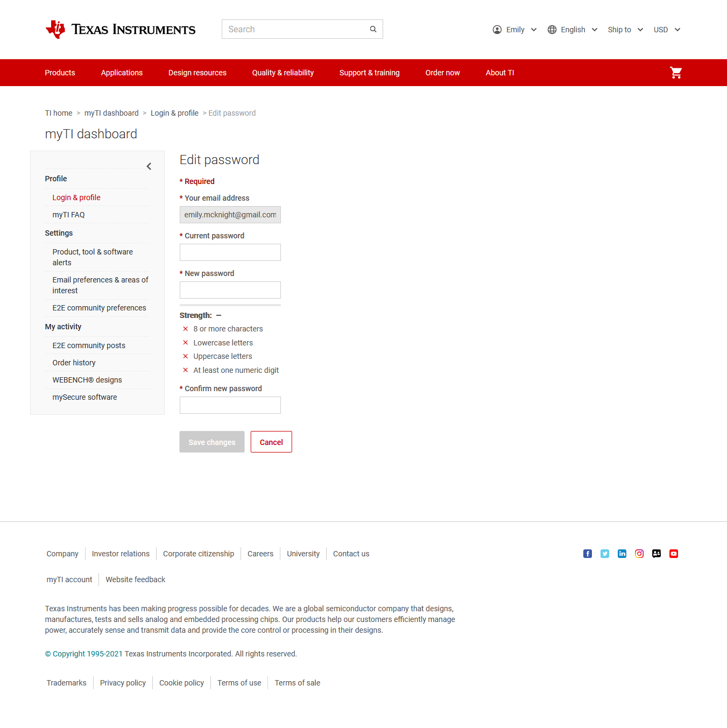
Task: Open the shopping cart icon
Action: pos(676,73)
